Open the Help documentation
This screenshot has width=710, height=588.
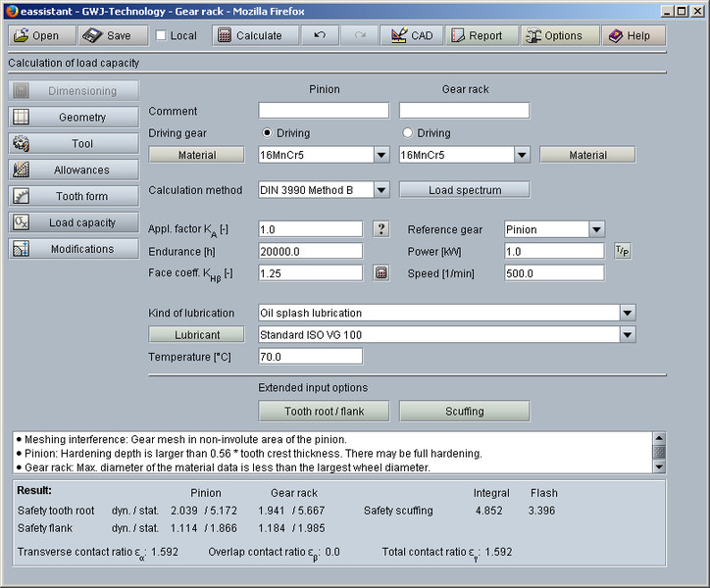click(x=633, y=35)
